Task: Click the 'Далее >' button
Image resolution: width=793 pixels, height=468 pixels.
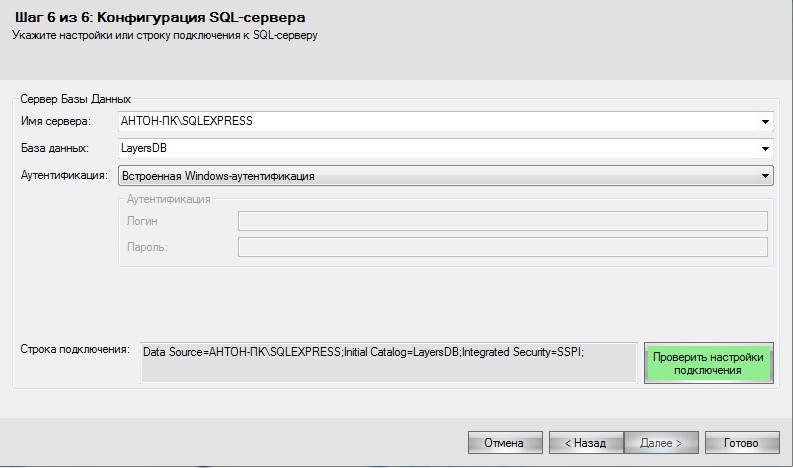Action: [661, 442]
